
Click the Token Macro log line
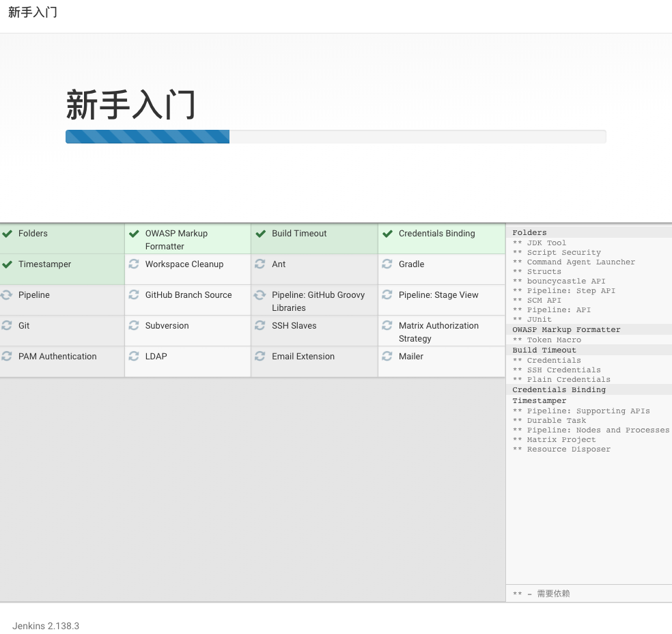tap(547, 340)
